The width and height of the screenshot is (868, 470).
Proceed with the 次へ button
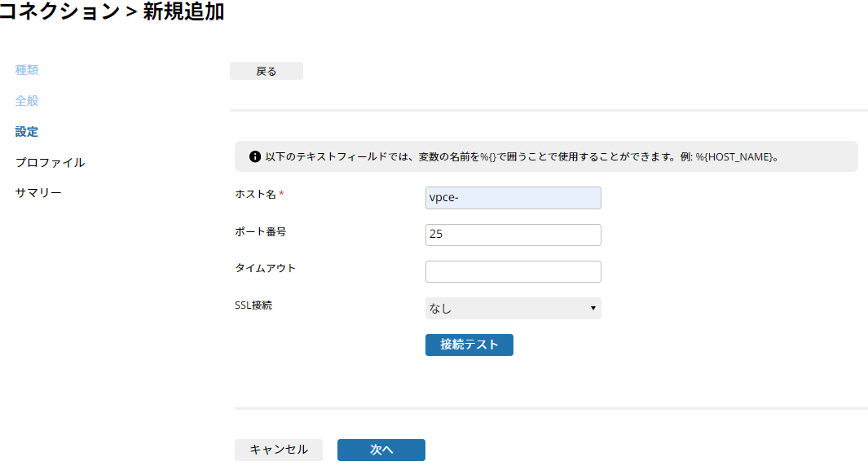(x=381, y=450)
